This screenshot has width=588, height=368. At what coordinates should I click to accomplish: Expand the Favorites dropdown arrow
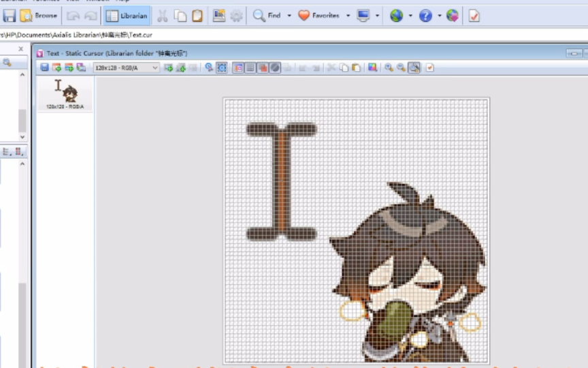click(x=348, y=16)
